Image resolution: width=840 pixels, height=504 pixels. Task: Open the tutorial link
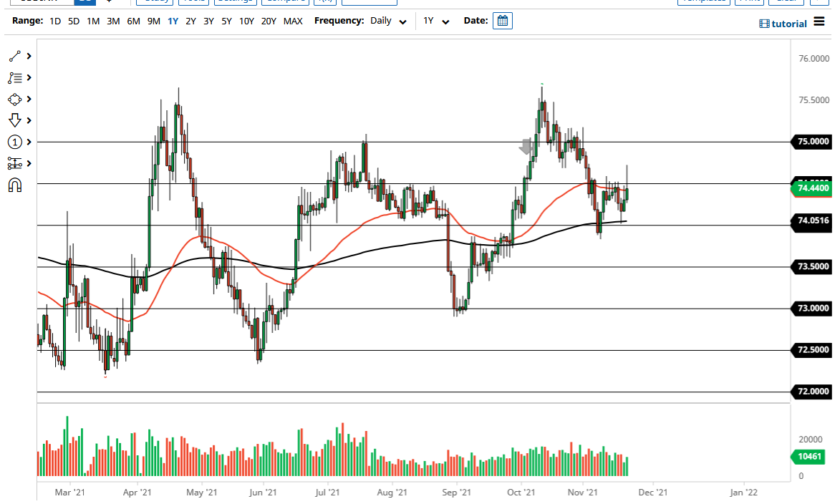pyautogui.click(x=788, y=24)
